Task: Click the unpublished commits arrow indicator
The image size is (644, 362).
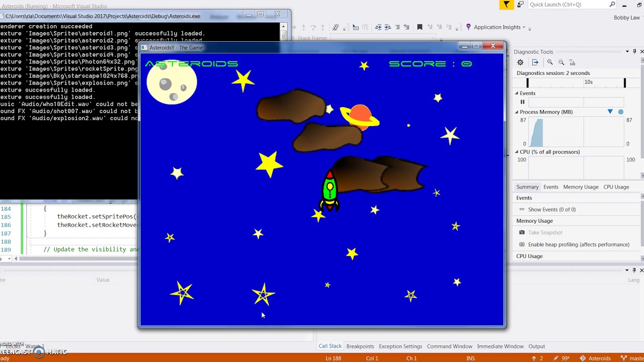Action: [x=537, y=358]
